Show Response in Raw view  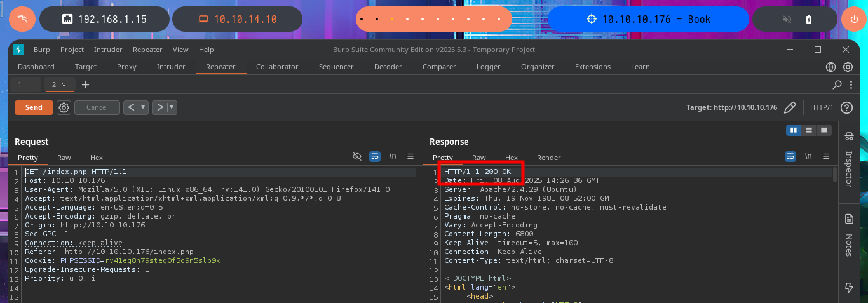click(479, 158)
